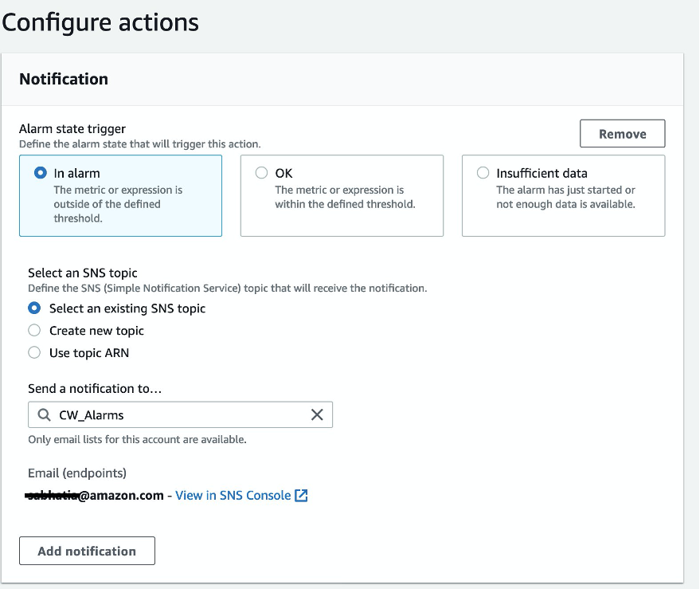Click the Add notification button
Screen dimensions: 700x589
click(87, 551)
